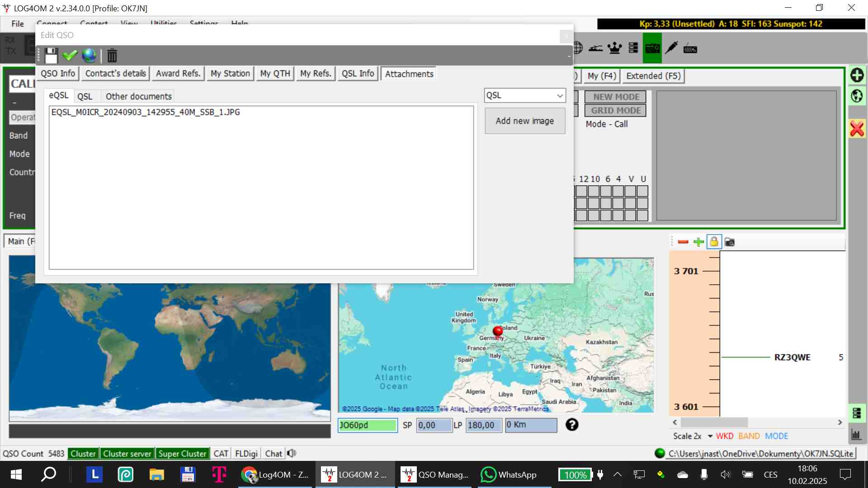
Task: Click the microphone plug icon in toolbar
Action: coord(671,48)
